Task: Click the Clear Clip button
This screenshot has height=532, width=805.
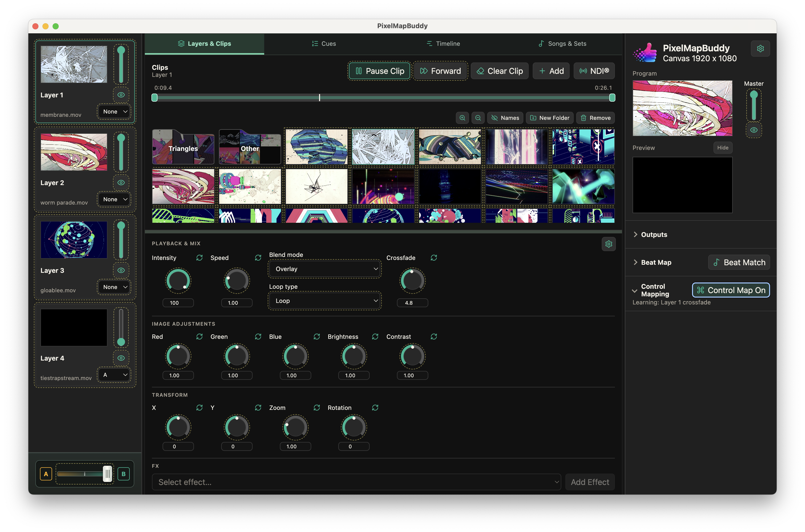Action: (x=500, y=71)
